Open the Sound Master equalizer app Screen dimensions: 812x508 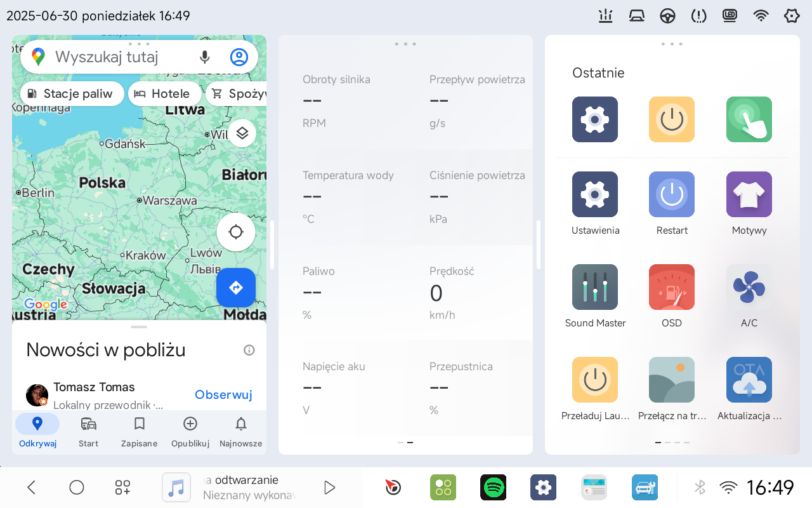point(595,287)
